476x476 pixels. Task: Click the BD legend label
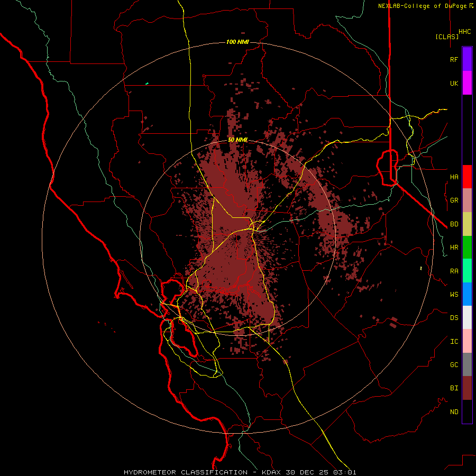[x=454, y=224]
